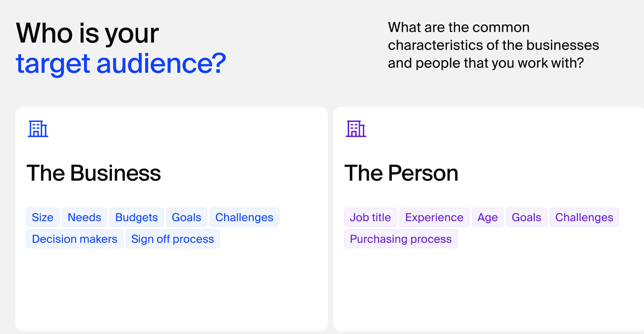The image size is (644, 334).
Task: Click the common characteristics description paragraph
Action: tap(493, 45)
